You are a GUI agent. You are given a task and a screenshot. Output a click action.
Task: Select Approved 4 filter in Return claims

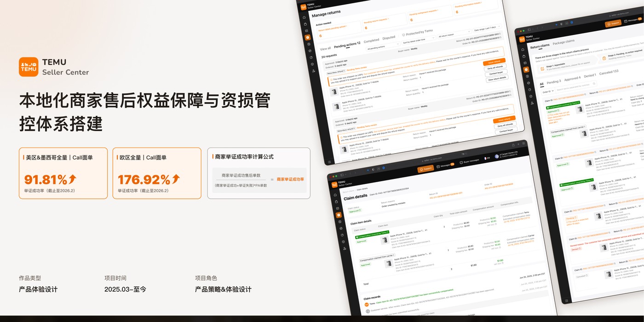pos(572,78)
